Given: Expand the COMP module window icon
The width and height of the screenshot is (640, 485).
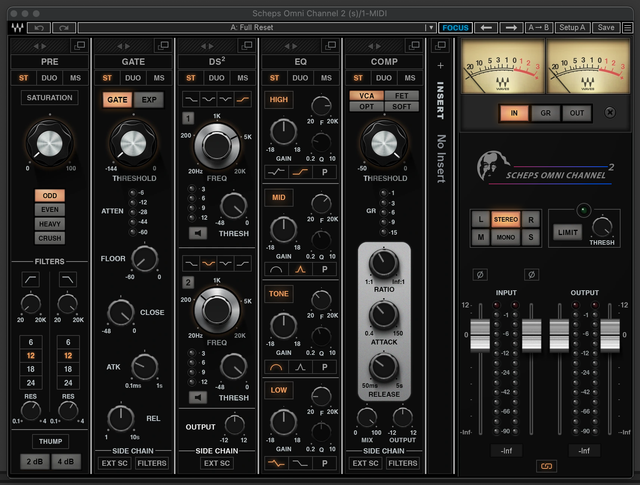Looking at the screenshot, I should coord(414,45).
